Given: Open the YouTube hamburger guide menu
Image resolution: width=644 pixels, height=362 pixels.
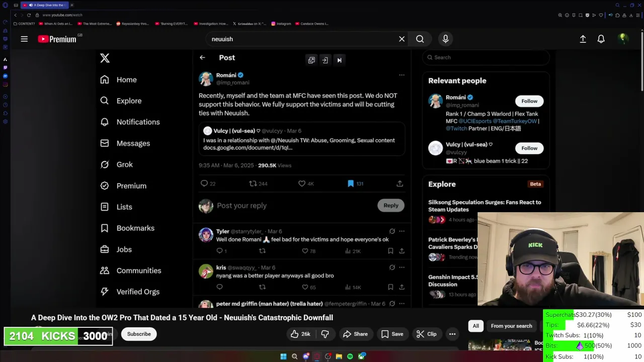Looking at the screenshot, I should [24, 39].
